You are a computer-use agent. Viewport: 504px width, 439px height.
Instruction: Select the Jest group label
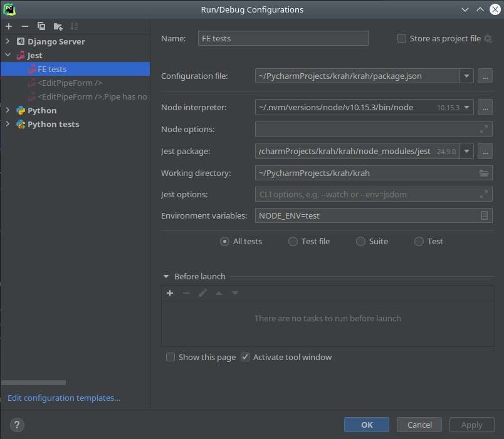34,56
